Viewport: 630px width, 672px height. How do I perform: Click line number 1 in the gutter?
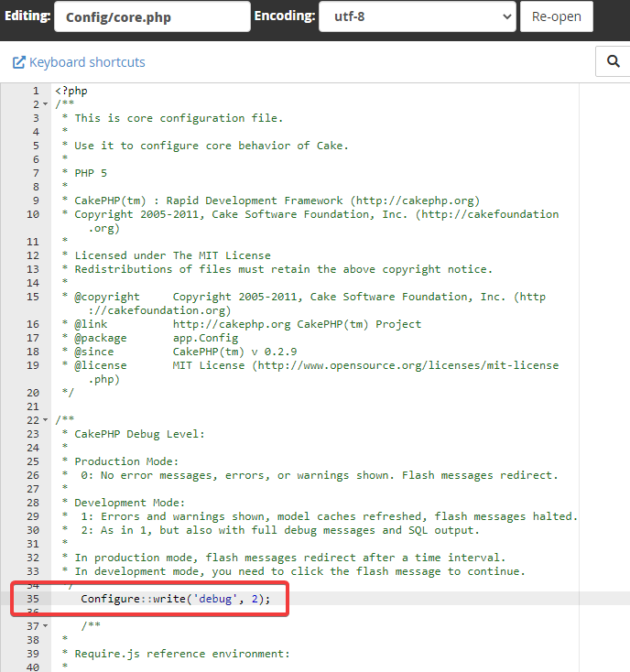click(36, 91)
